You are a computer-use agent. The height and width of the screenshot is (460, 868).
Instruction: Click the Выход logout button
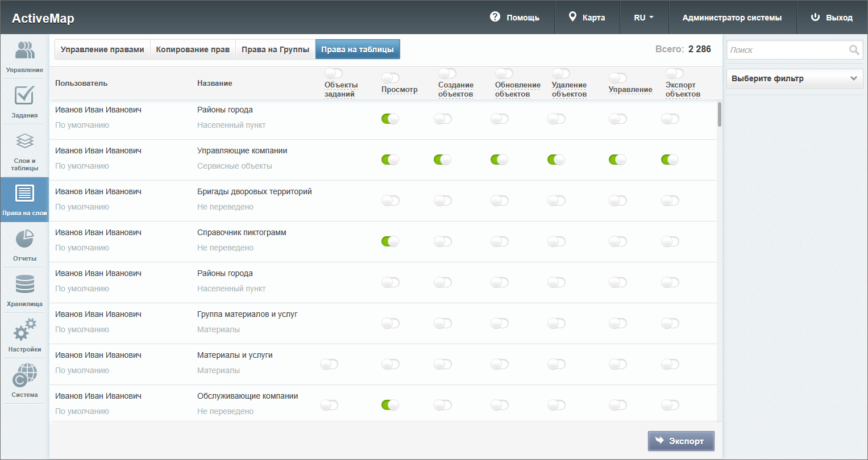point(832,18)
